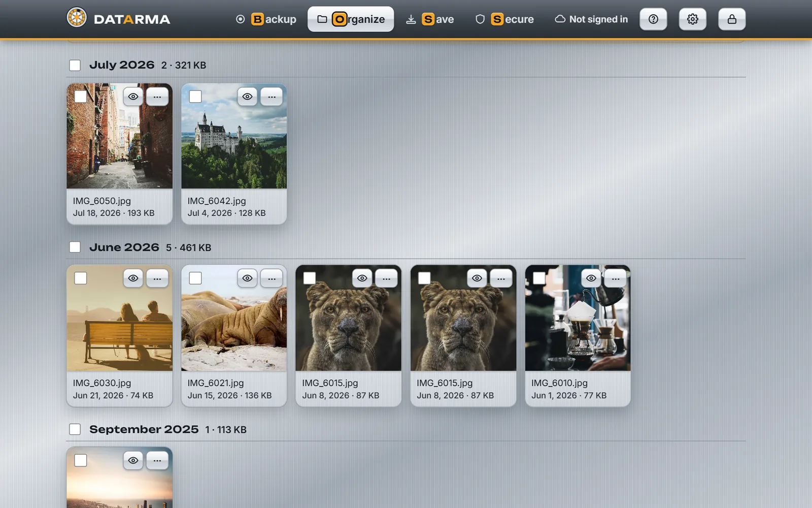Open the three-dot menu on the September 2025 photo
Viewport: 812px width, 508px height.
click(x=157, y=460)
